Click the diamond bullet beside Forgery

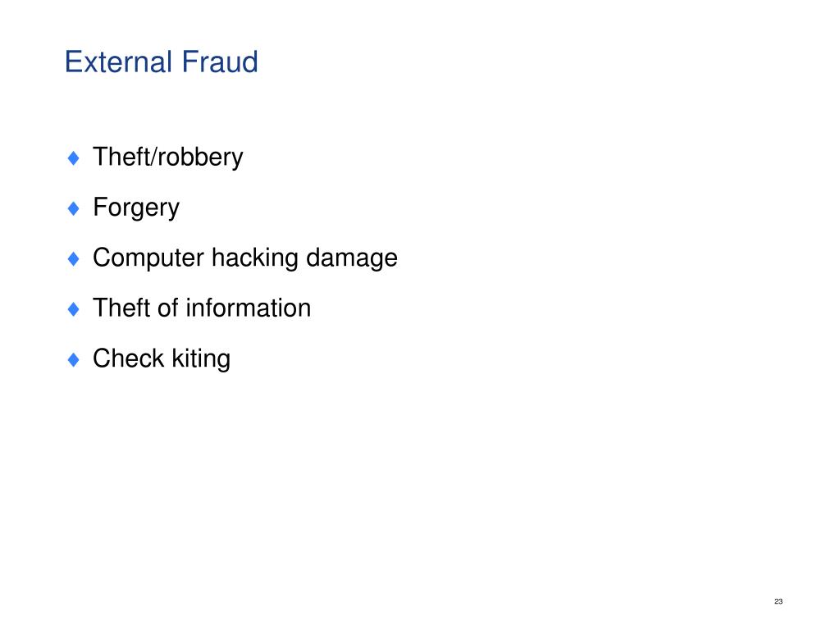74,208
